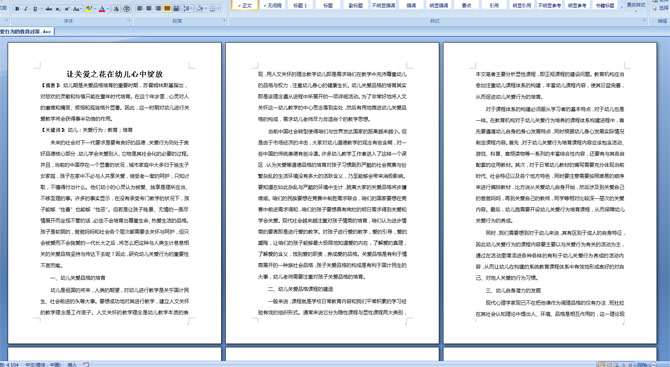Screen dimensions: 670x367
Task: Open shading color dropdown arrow
Action: [206, 9]
